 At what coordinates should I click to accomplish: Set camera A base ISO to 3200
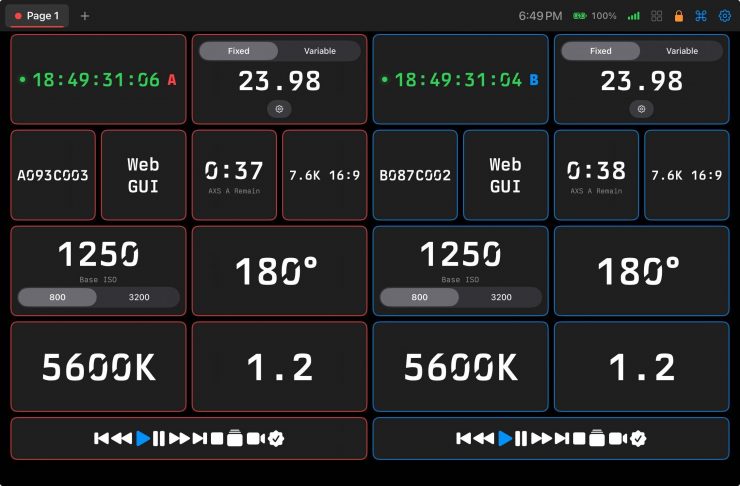point(139,297)
